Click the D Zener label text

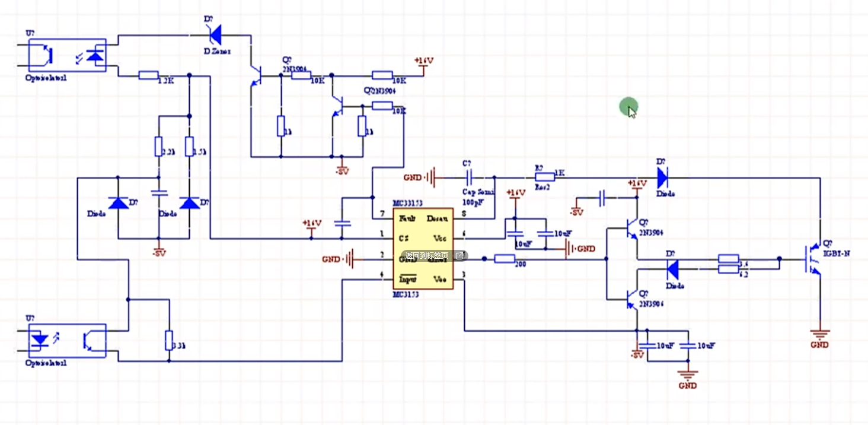[218, 51]
